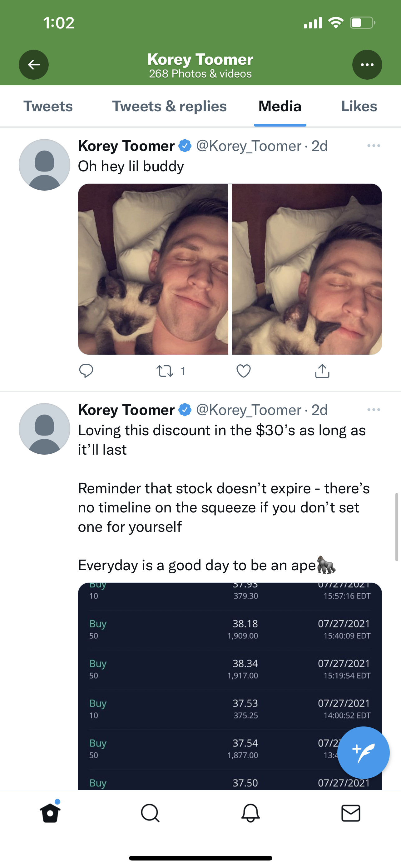Open the right cat photo thumbnail
This screenshot has height=868, width=401.
coord(307,269)
